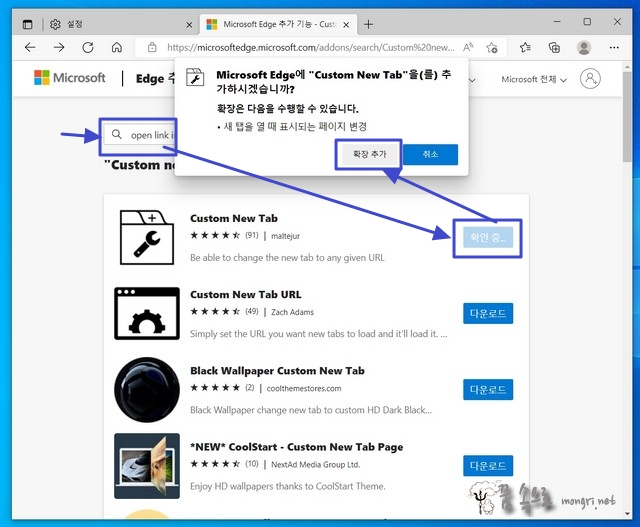Click the Microsoft account sign-in icon

pyautogui.click(x=590, y=78)
